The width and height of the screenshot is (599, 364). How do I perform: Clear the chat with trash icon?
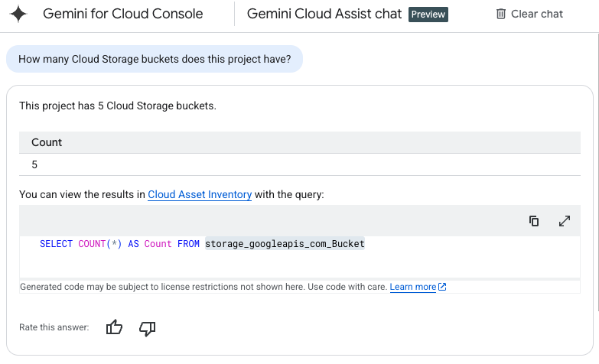(500, 14)
